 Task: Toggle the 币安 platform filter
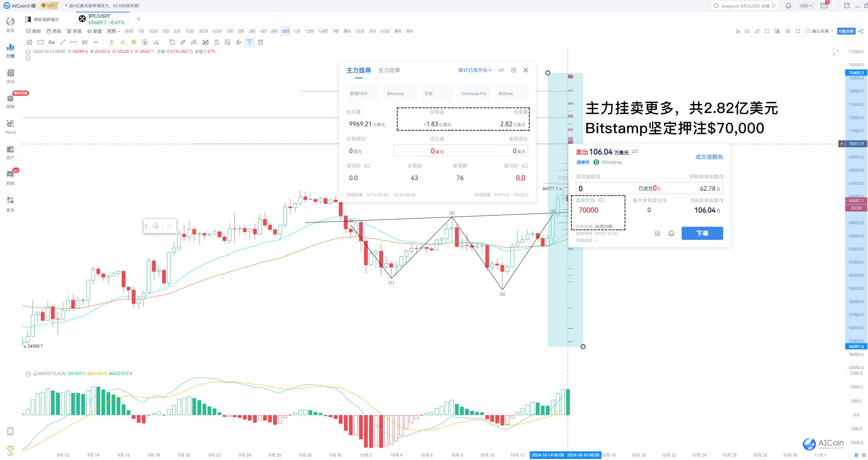(x=437, y=93)
